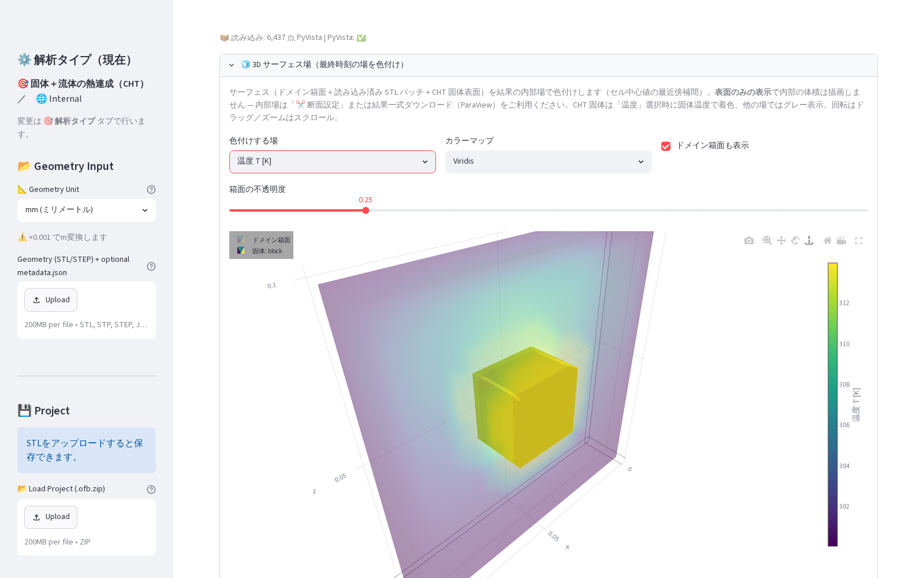924x578 pixels.
Task: Click the yellow solid block in plot
Action: point(526,407)
